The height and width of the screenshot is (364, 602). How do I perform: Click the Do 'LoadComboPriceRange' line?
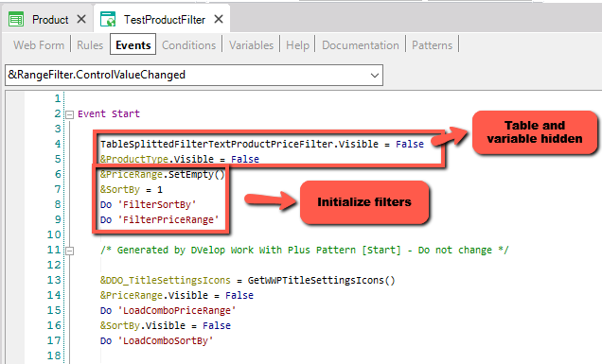[168, 310]
